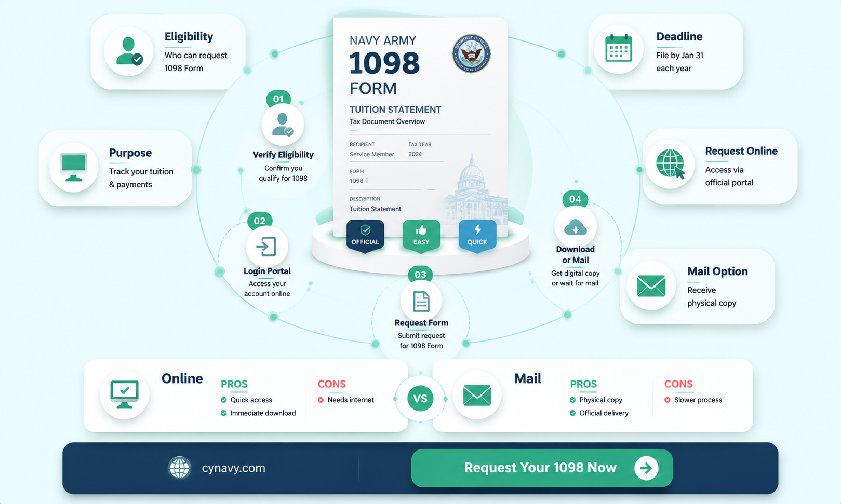Click the Mail Option card heading
This screenshot has height=504, width=841.
point(717,271)
